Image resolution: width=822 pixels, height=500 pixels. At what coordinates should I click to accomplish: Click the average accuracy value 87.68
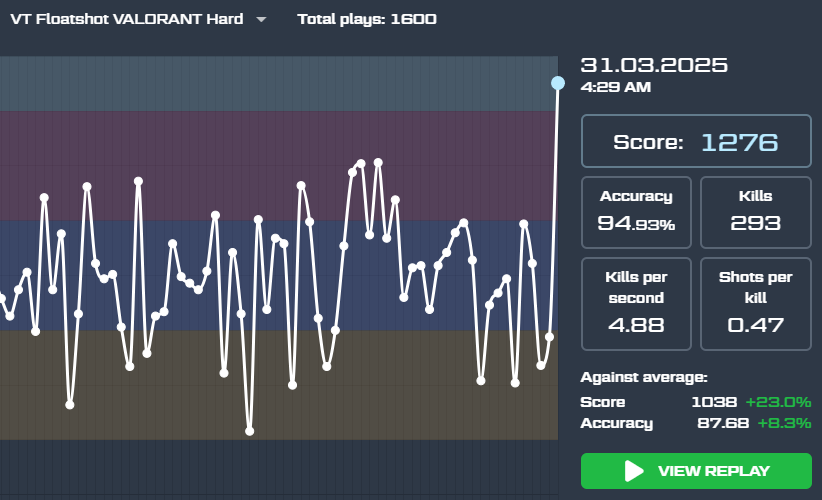click(723, 423)
